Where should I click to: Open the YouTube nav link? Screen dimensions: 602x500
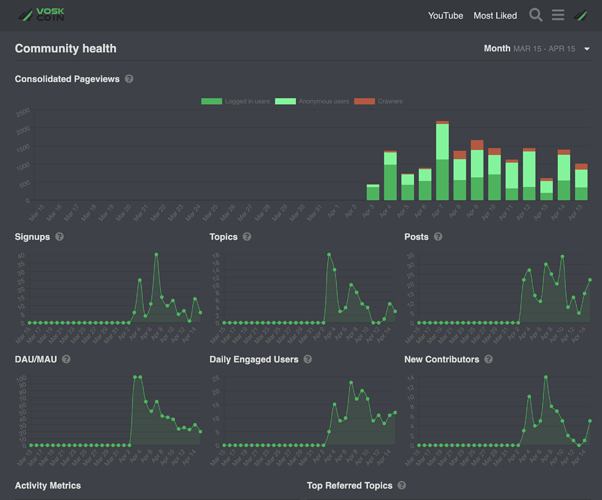(445, 16)
